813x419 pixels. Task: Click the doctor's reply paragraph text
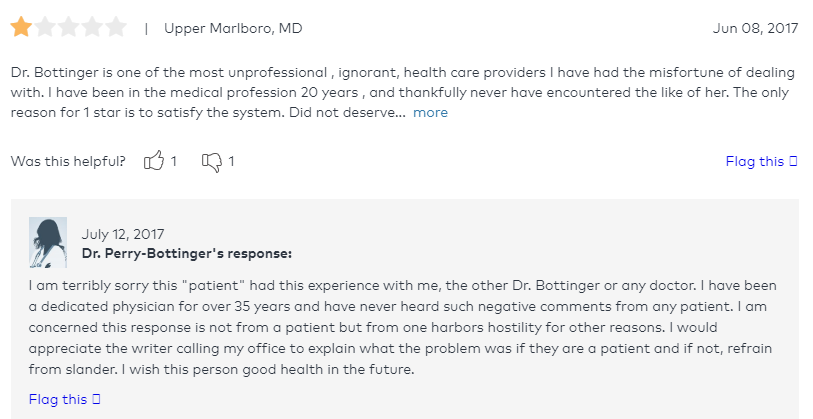click(x=402, y=327)
